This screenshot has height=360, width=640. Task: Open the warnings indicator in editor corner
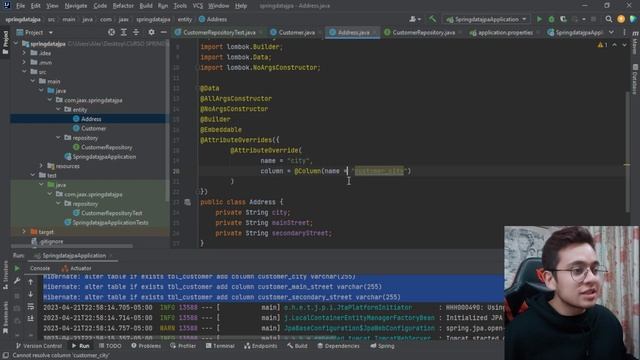(x=602, y=45)
